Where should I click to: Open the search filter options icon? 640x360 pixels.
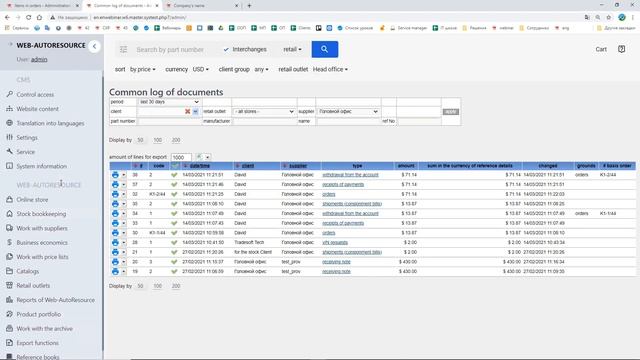tap(123, 49)
